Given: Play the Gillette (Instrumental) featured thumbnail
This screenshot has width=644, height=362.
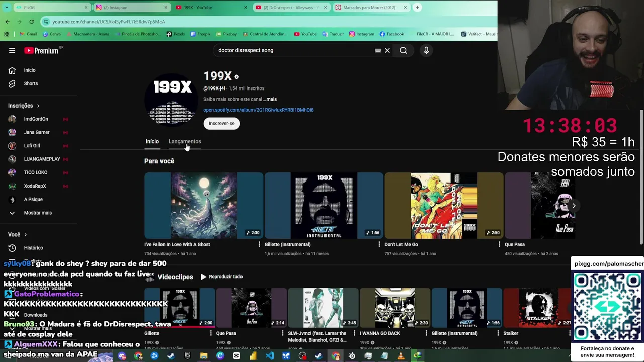Looking at the screenshot, I should pyautogui.click(x=324, y=206).
